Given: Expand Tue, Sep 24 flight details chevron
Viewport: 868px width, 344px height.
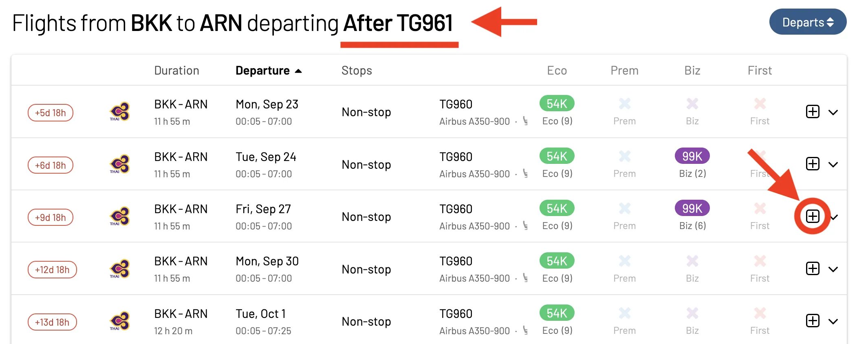Looking at the screenshot, I should [x=833, y=164].
